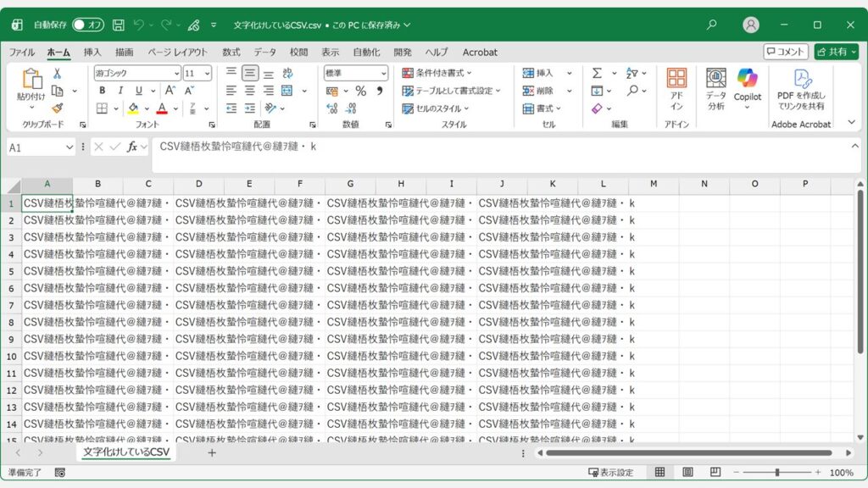Apply the font color tool
868x488 pixels.
pos(161,108)
